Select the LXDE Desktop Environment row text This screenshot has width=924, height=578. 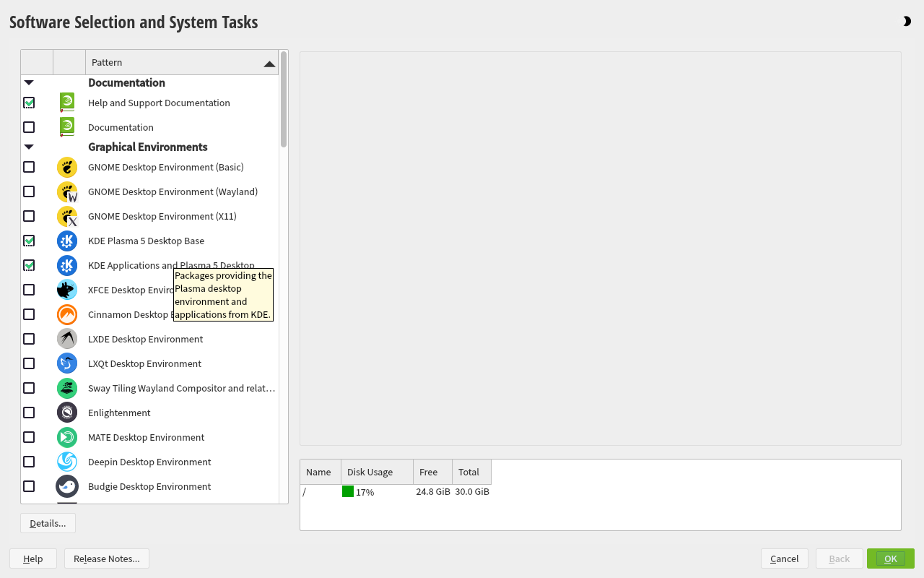tap(145, 339)
